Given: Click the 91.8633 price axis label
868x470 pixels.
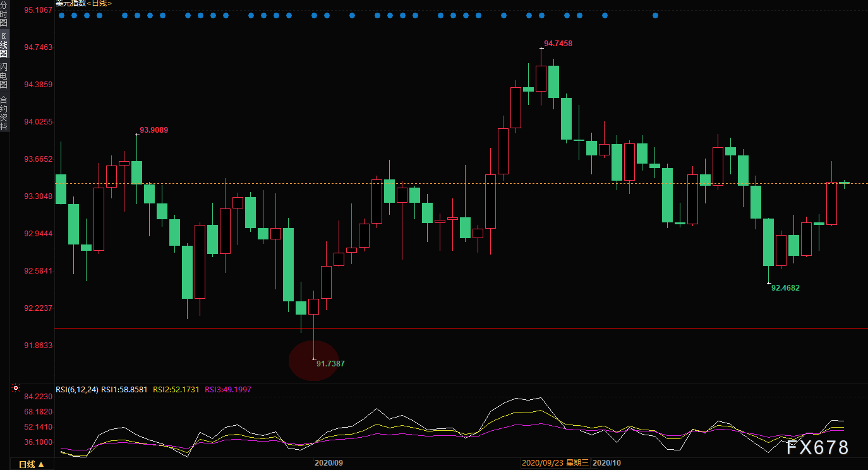Looking at the screenshot, I should click(x=38, y=345).
